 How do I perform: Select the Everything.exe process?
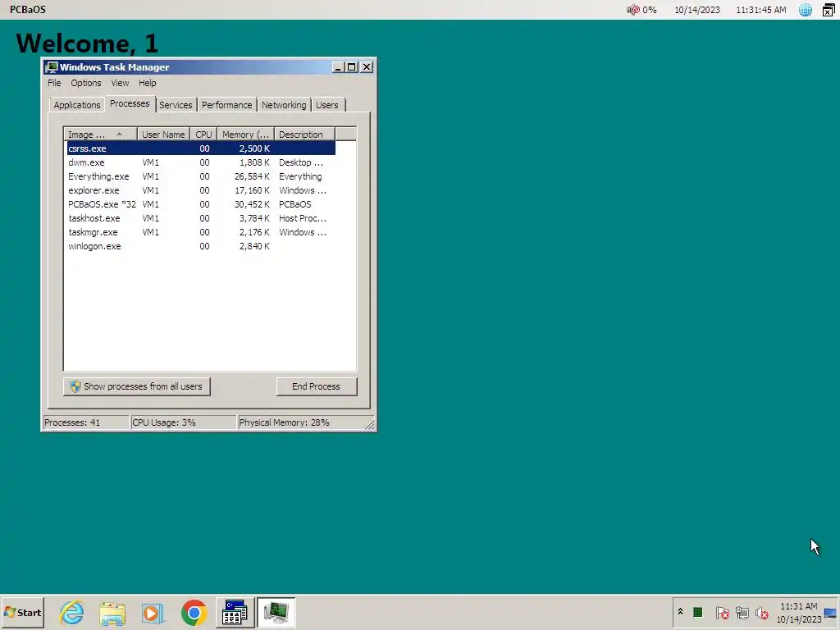201,176
